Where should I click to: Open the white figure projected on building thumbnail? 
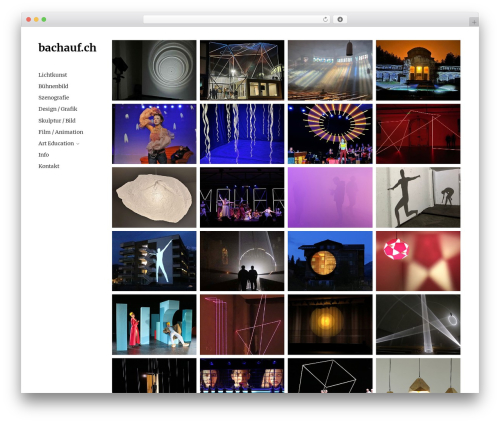pos(154,261)
